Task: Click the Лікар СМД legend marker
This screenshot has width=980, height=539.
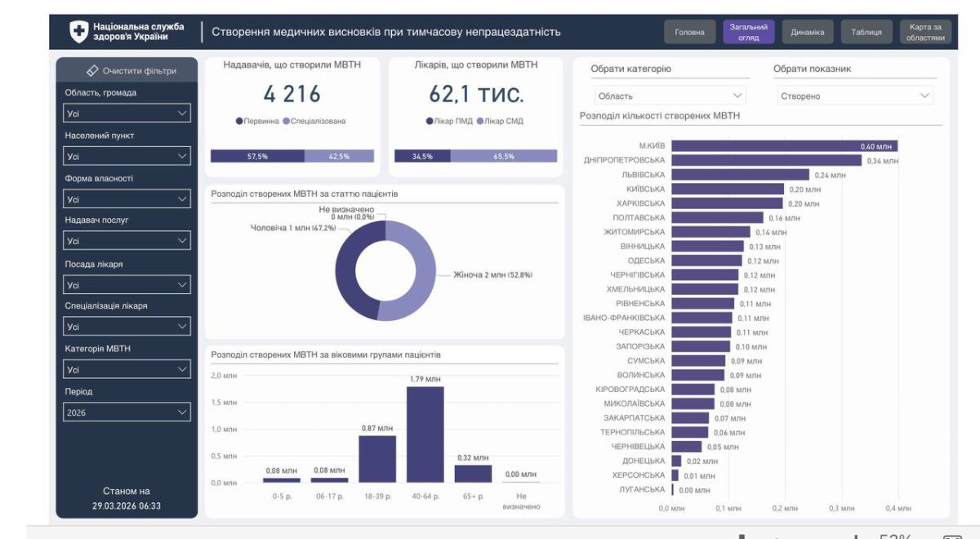Action: [x=479, y=121]
